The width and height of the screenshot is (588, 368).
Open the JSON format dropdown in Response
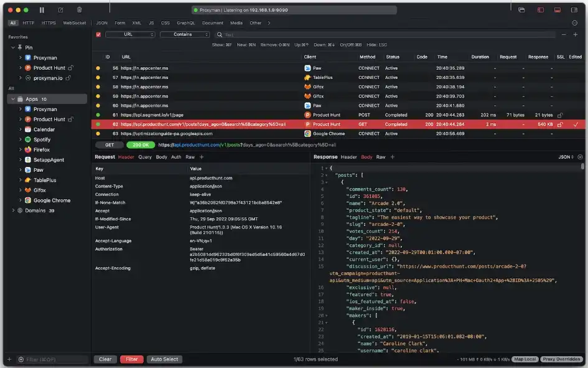tap(566, 157)
